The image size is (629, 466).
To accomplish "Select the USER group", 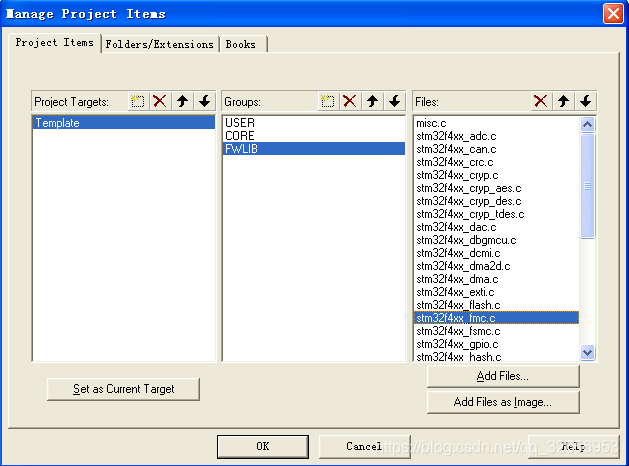I will click(x=314, y=123).
